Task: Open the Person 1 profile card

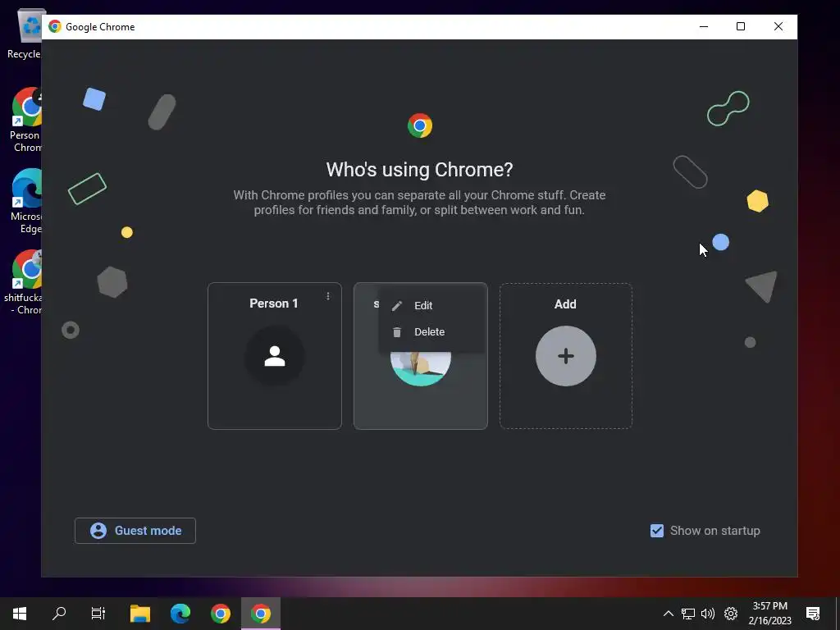Action: [274, 356]
